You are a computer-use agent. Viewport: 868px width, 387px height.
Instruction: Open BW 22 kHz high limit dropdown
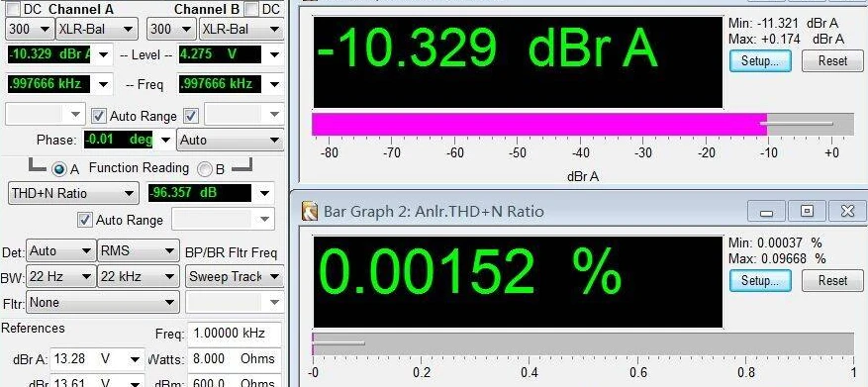coord(138,276)
